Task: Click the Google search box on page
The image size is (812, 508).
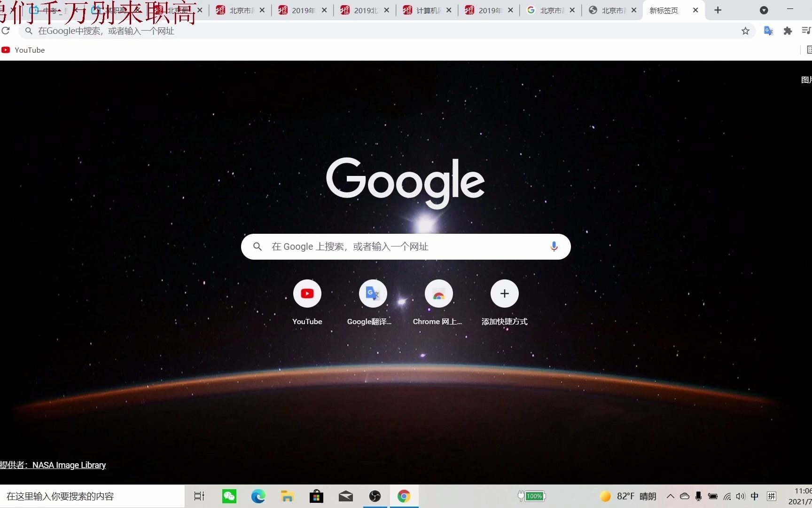Action: (x=406, y=246)
